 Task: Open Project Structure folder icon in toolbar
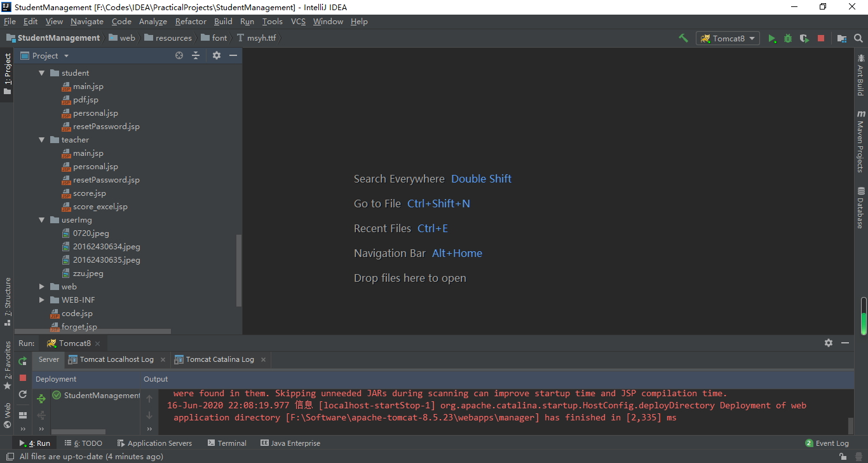pos(842,38)
